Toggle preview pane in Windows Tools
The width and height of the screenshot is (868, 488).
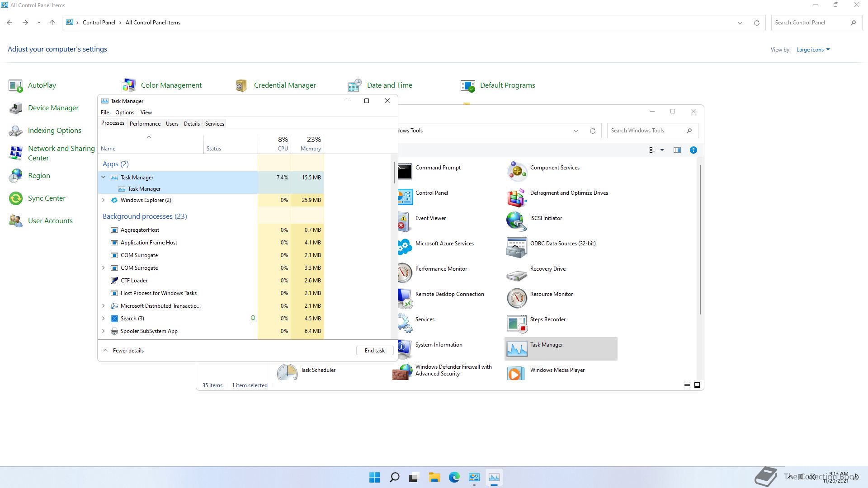click(x=677, y=150)
